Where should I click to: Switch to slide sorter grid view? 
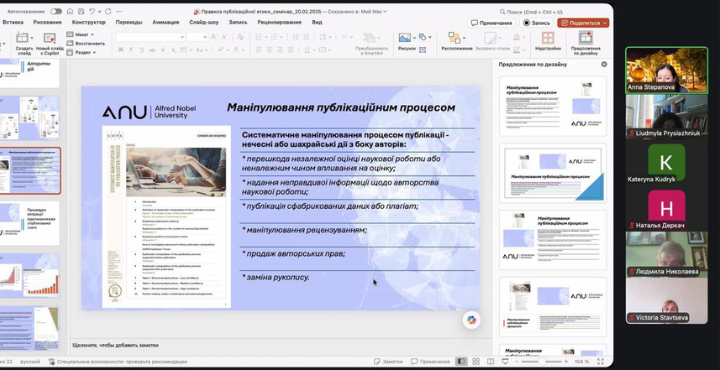476,362
